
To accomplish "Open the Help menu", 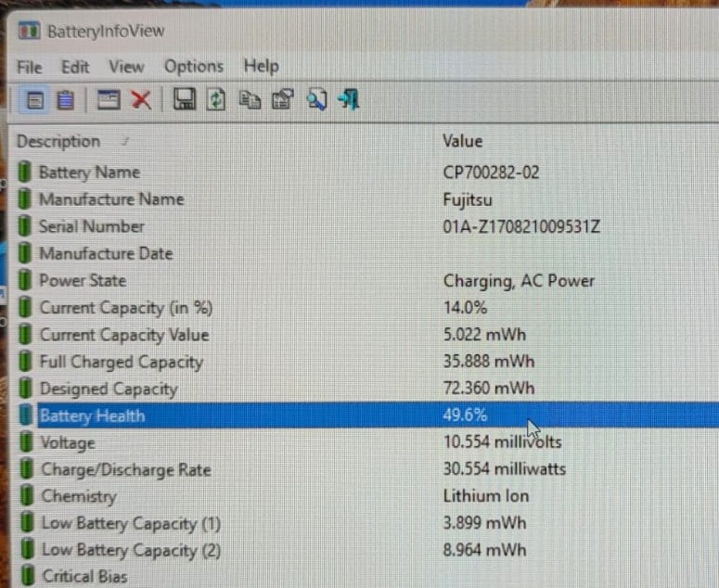I will point(261,67).
